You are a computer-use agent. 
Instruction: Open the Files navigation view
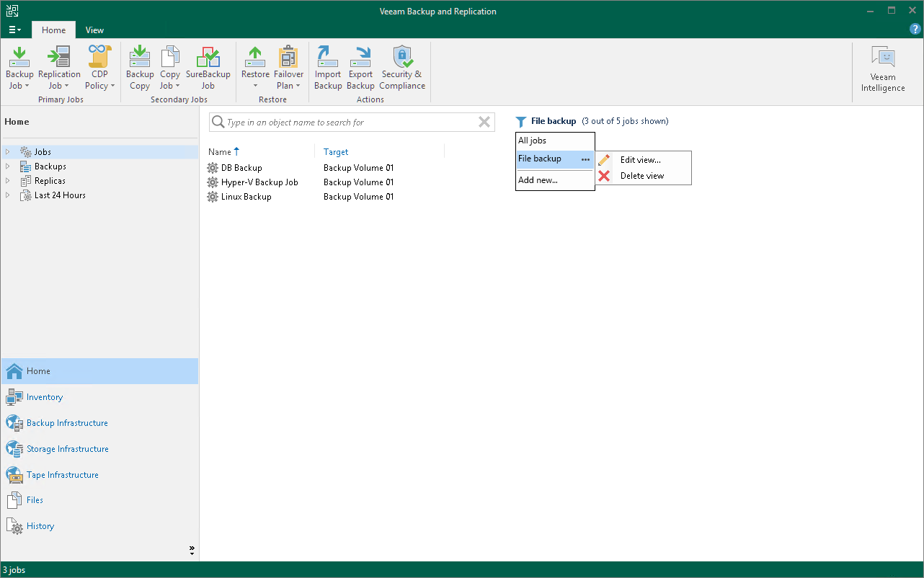[x=99, y=500]
